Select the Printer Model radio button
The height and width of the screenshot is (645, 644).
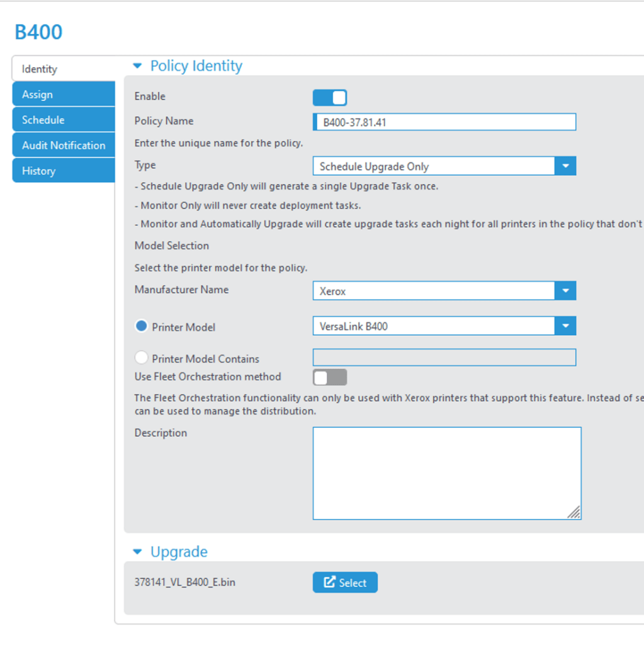point(142,326)
